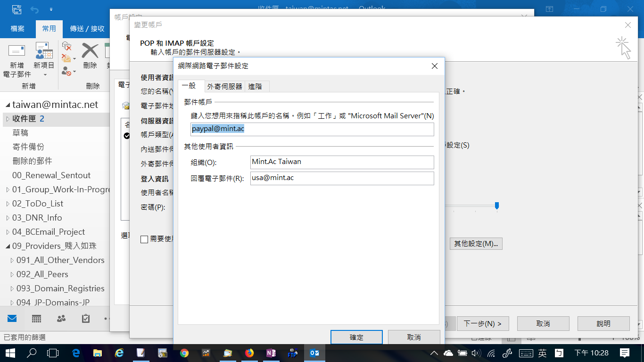Click the 回覆電子郵件 input field
This screenshot has width=644, height=362.
click(342, 178)
